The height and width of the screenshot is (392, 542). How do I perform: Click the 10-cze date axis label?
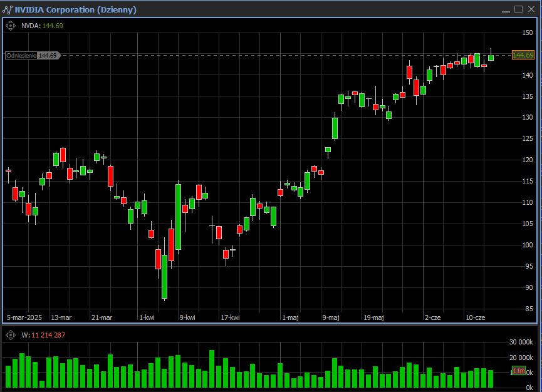coord(476,317)
